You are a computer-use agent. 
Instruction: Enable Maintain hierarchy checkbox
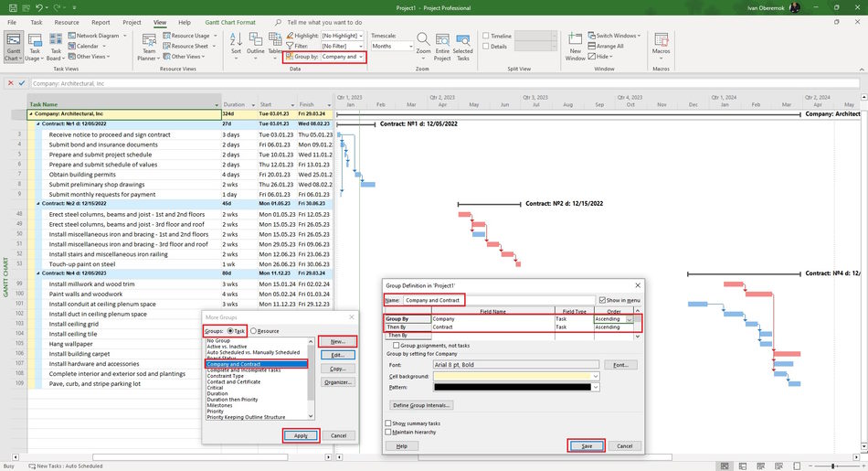coord(388,432)
